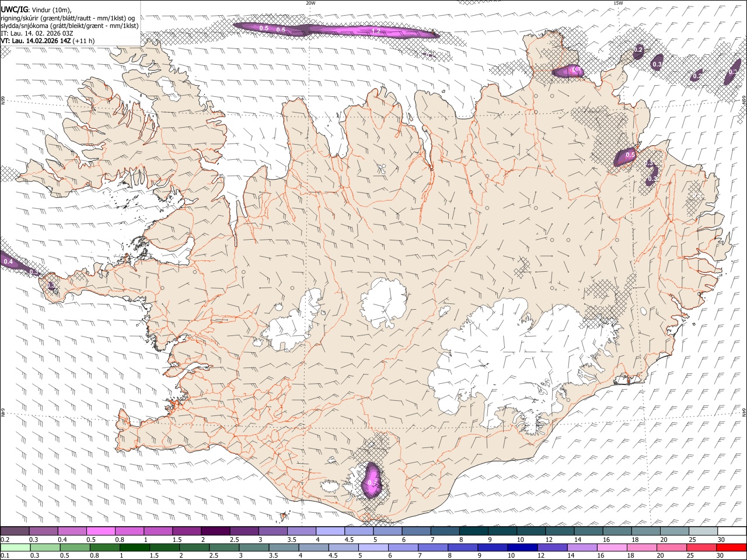Image resolution: width=747 pixels, height=560 pixels.
Task: Click the bright magenta swatch labeled 0.5 in upper legend
Action: click(x=100, y=531)
